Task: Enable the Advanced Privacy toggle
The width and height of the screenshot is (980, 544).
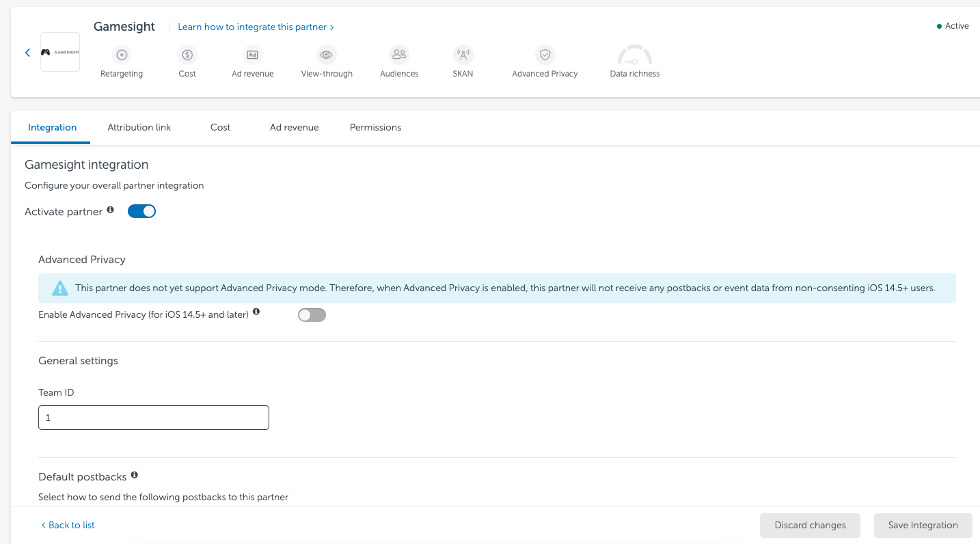Action: click(x=312, y=315)
